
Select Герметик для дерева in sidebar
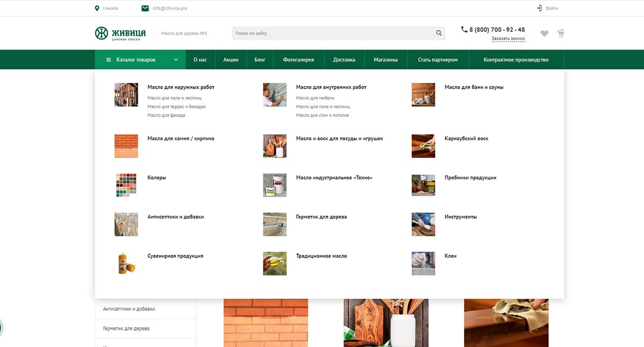coord(126,328)
